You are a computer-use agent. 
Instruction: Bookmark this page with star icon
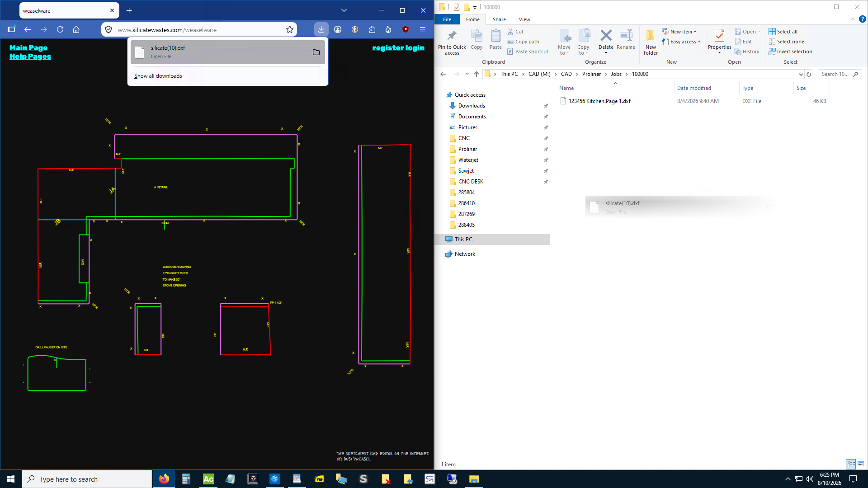click(290, 30)
